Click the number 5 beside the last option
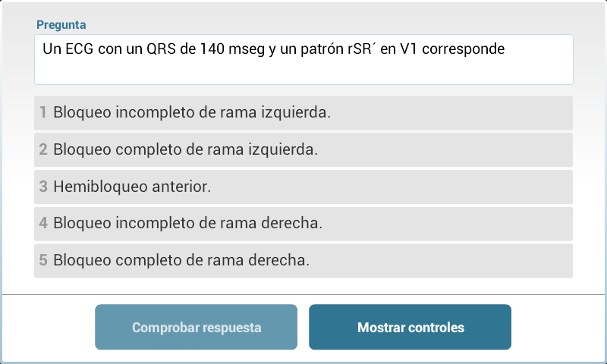Image resolution: width=607 pixels, height=364 pixels. (43, 260)
